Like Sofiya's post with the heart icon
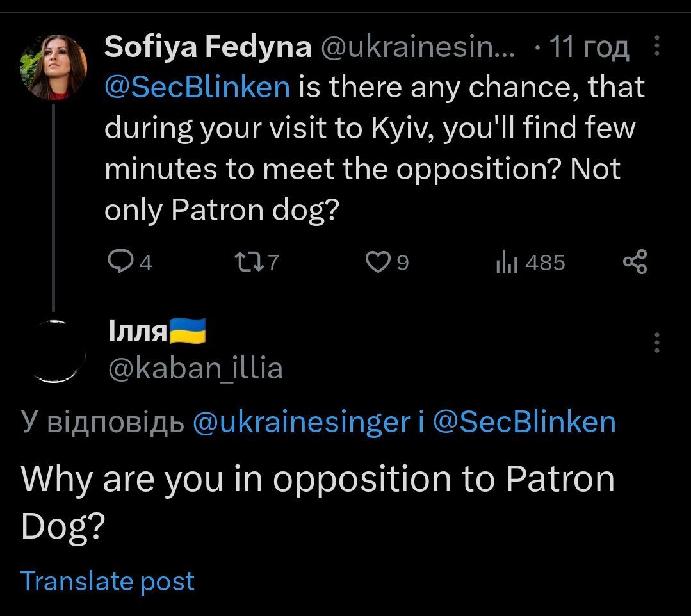691x616 pixels. [378, 262]
